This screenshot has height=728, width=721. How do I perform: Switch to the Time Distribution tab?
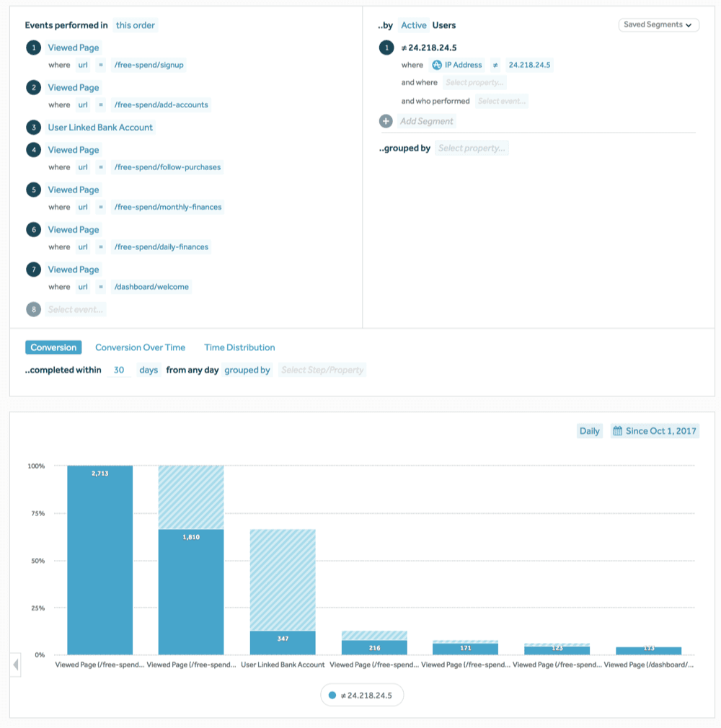coord(239,347)
